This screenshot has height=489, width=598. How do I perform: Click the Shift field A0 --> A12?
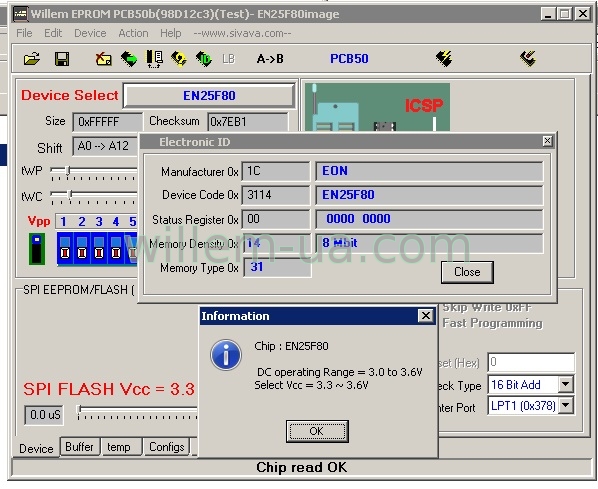pos(105,146)
